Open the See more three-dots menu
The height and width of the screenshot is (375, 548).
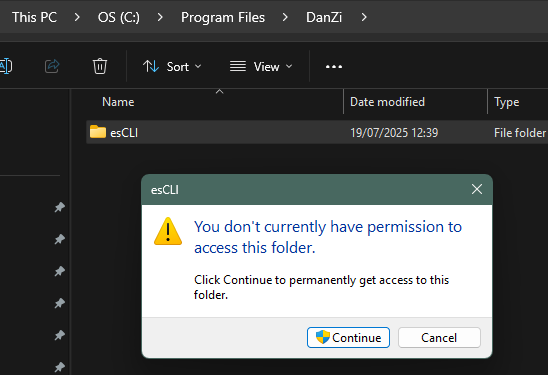(334, 66)
